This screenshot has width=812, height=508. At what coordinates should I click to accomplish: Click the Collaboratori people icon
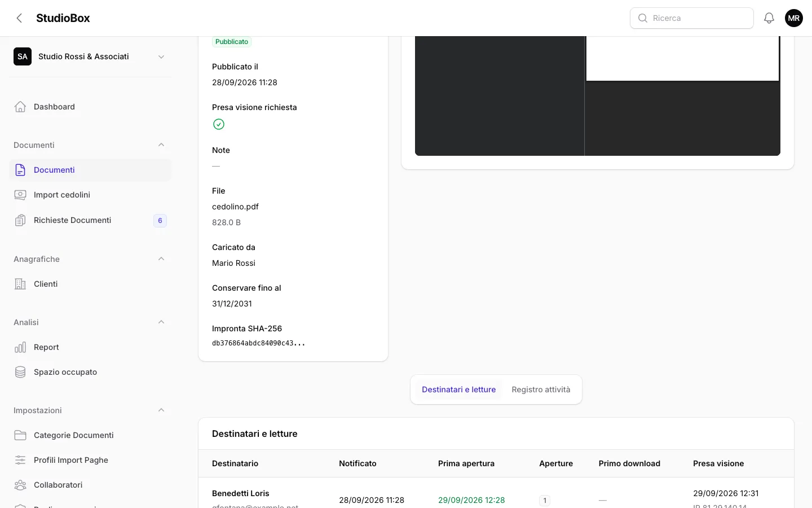point(20,485)
